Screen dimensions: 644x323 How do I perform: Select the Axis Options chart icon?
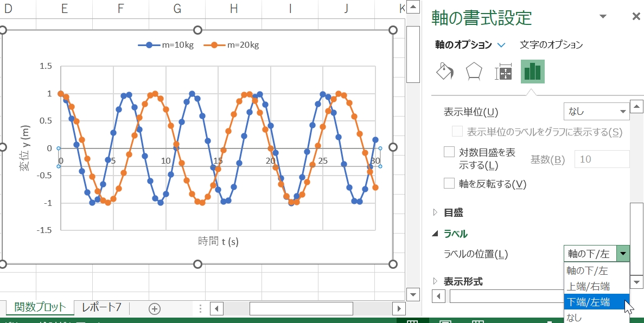point(532,71)
